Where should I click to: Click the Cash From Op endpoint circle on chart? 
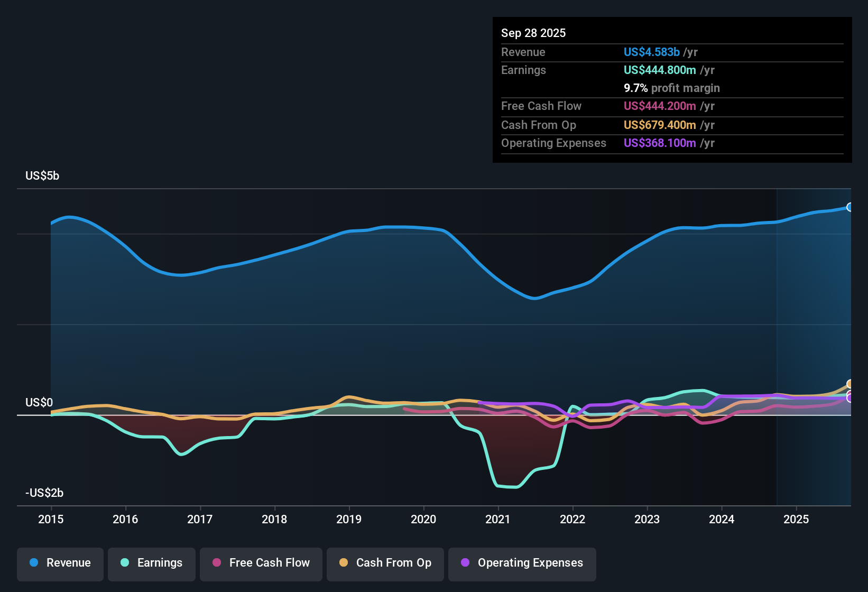[849, 383]
